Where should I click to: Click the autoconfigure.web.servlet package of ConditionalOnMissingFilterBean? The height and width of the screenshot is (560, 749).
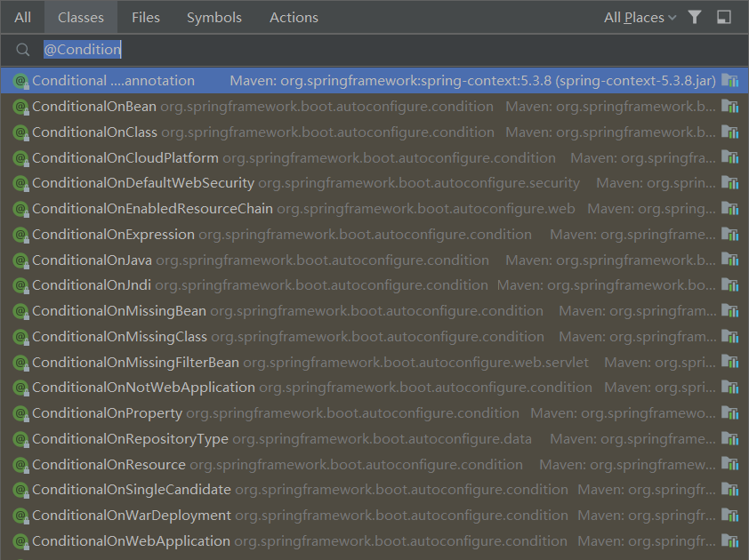pos(415,363)
